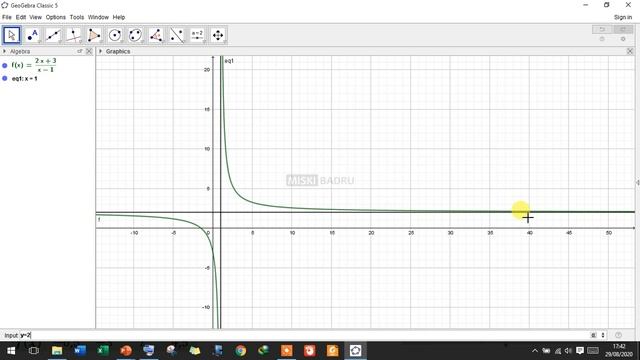Select the Move tool
640x360 pixels.
click(12, 35)
